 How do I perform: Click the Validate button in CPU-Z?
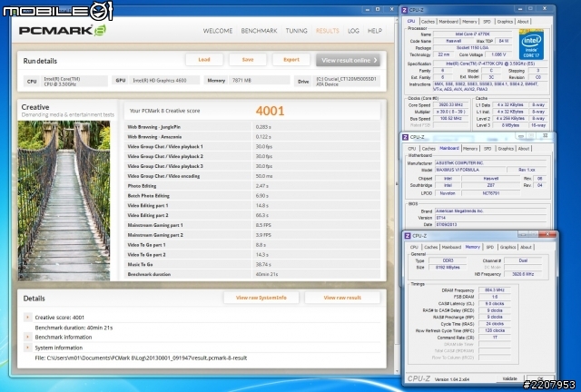(x=510, y=378)
